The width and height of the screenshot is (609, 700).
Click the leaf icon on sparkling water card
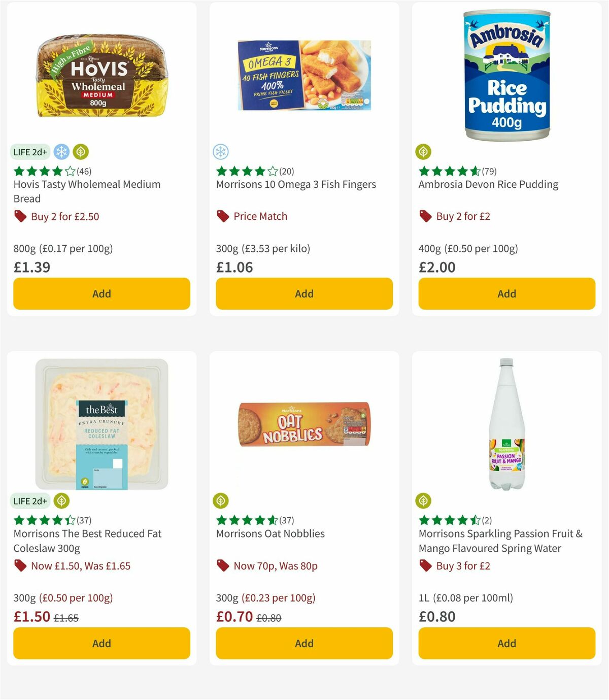coord(424,500)
